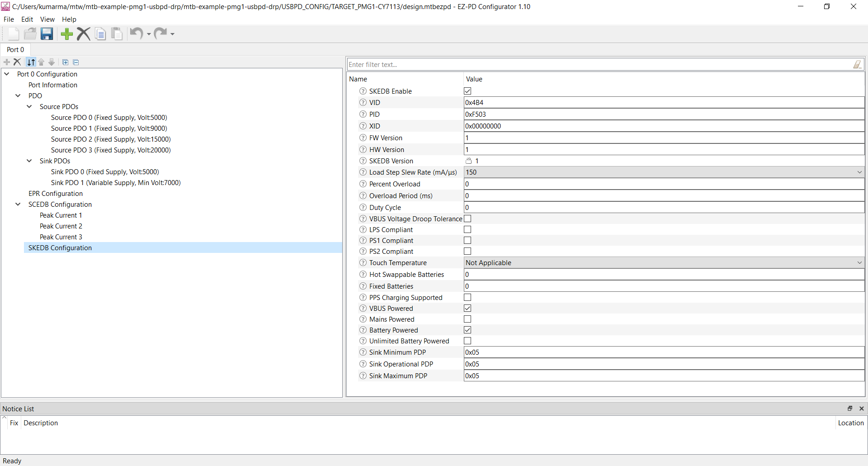868x466 pixels.
Task: Open the File menu
Action: pyautogui.click(x=9, y=19)
